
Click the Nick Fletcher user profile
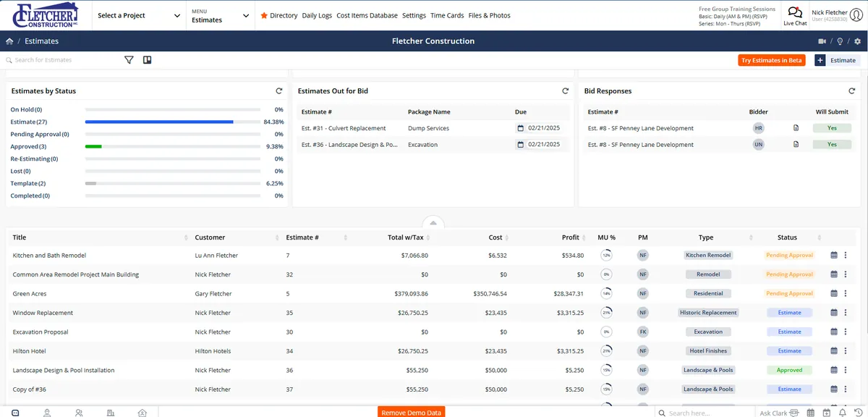[836, 15]
